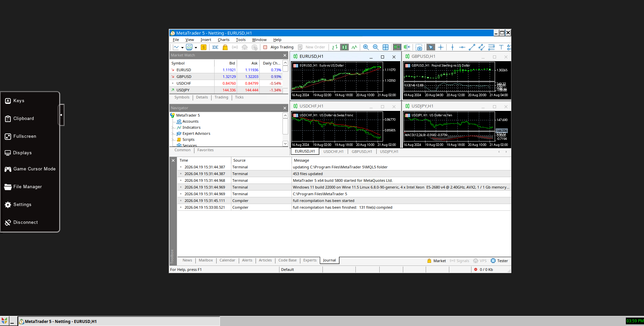Image resolution: width=644 pixels, height=326 pixels.
Task: Open Clipboard in the side panel
Action: point(20,119)
